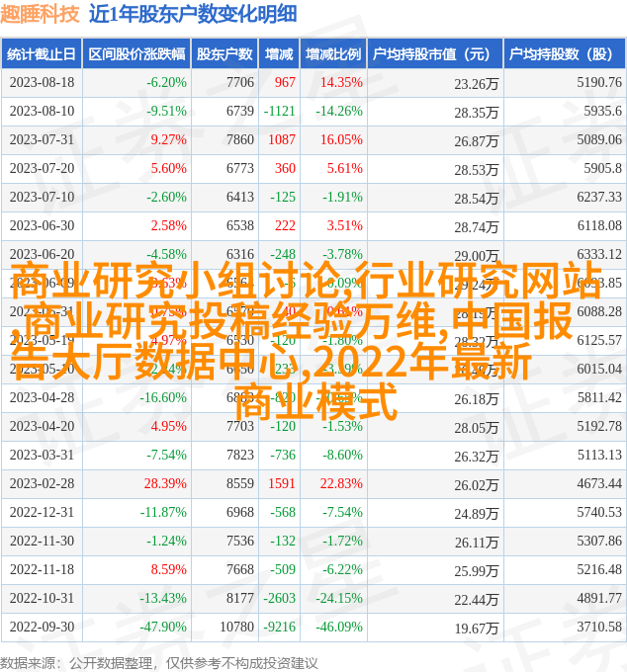
Task: Click the price change value -6.20%
Action: point(166,82)
